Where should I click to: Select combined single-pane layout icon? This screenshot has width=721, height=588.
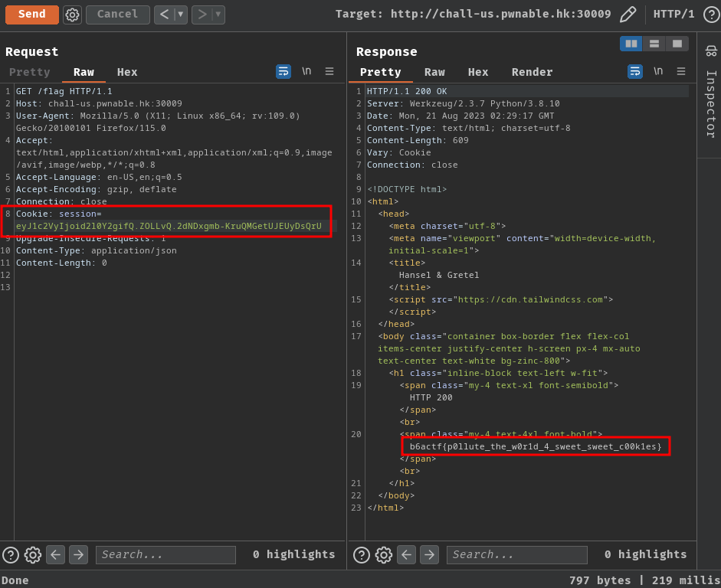coord(677,44)
